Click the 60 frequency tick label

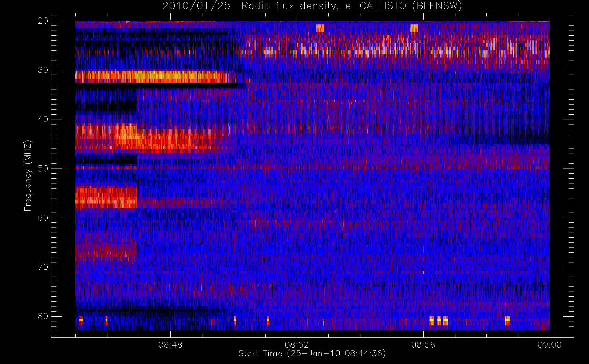(43, 218)
